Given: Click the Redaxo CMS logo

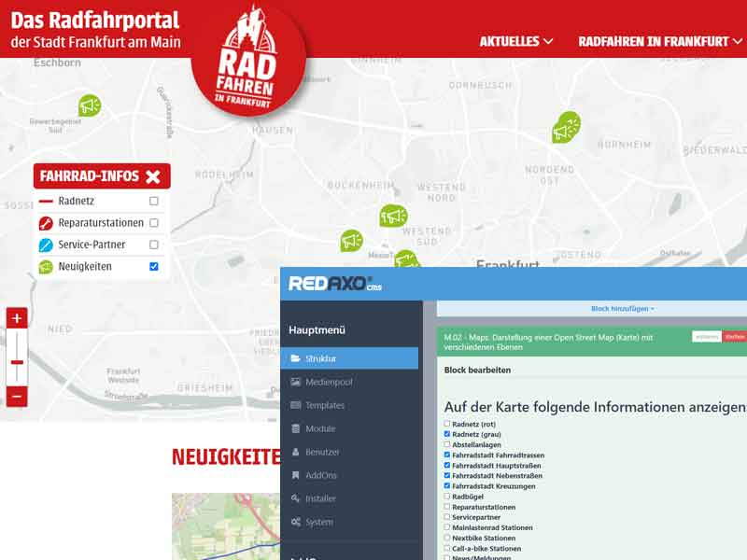Looking at the screenshot, I should [335, 284].
